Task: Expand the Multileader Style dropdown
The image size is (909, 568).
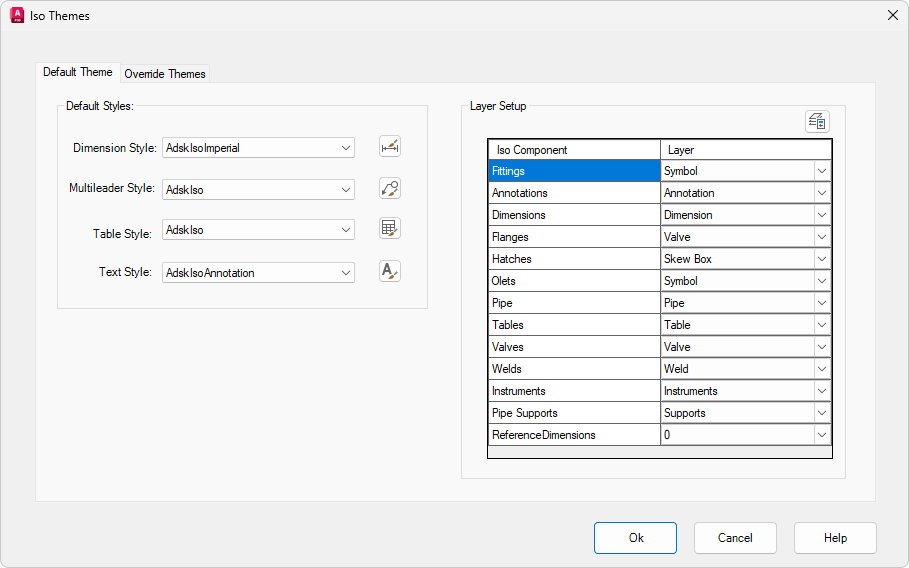Action: point(346,189)
